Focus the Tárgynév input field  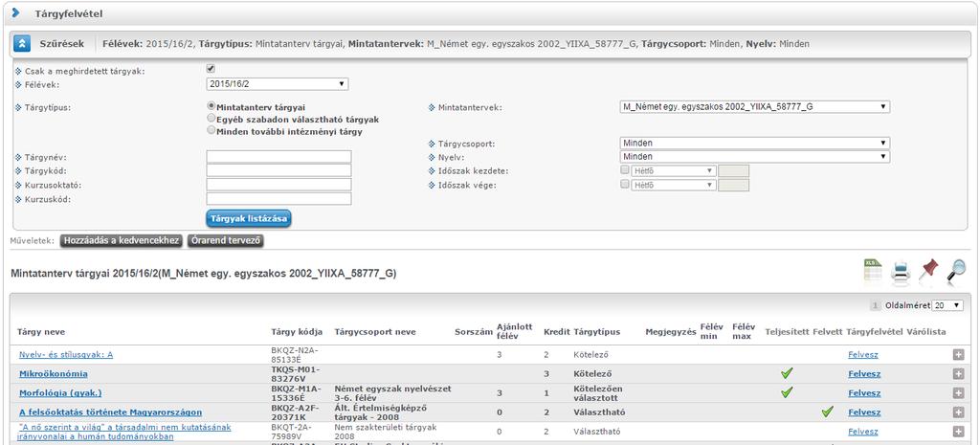pos(278,157)
